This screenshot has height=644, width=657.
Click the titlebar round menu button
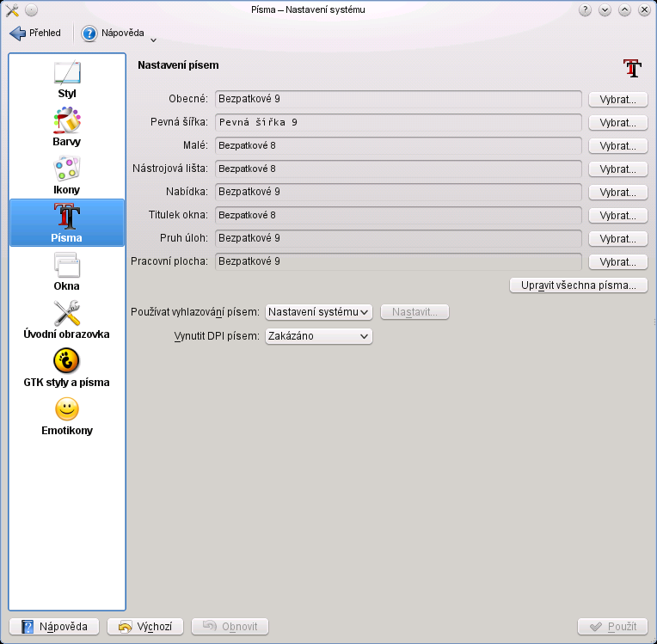coord(32,9)
